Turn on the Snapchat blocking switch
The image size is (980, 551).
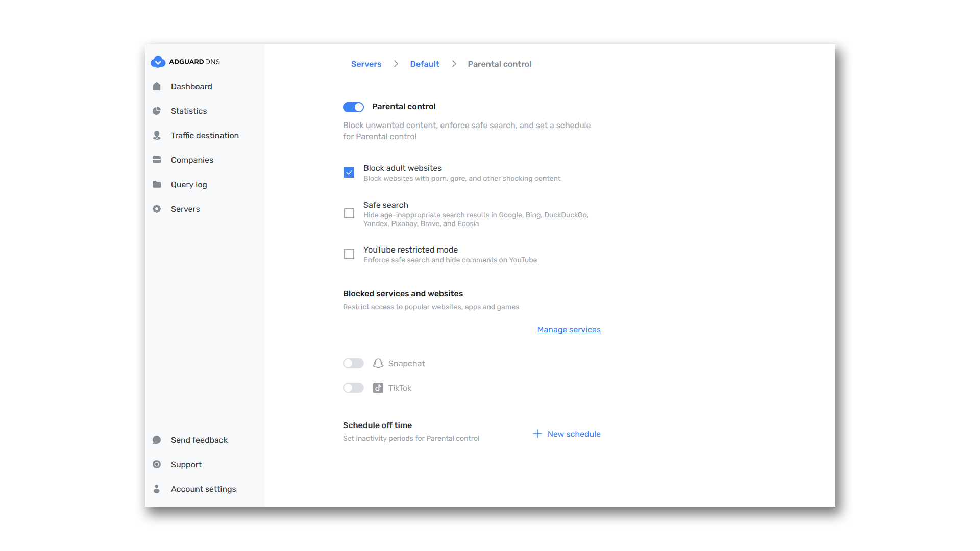pos(353,364)
